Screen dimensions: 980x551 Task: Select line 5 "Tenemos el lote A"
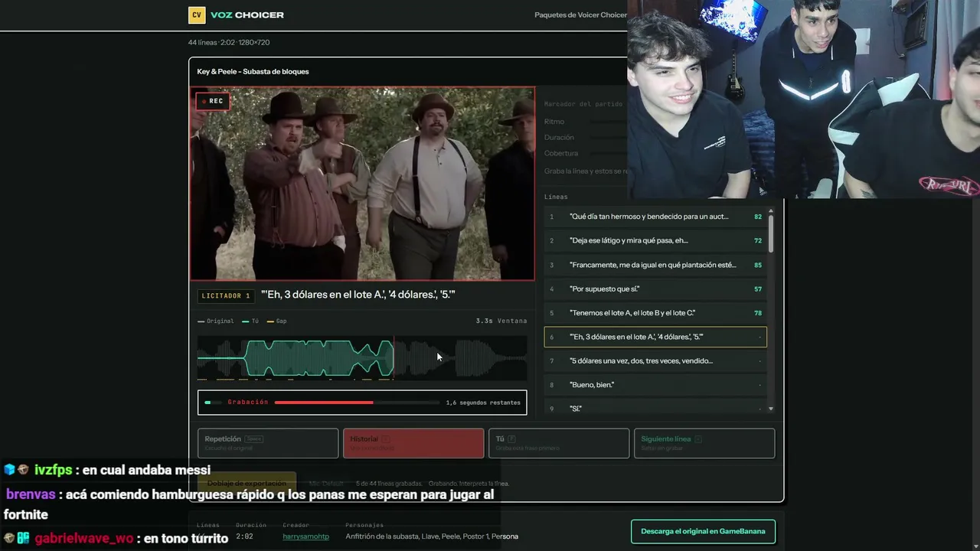coord(655,313)
